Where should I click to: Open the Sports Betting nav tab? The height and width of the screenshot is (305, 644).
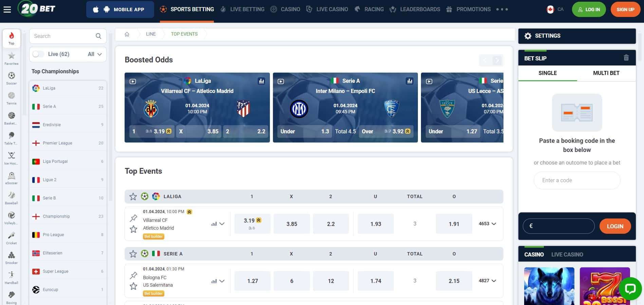[187, 9]
